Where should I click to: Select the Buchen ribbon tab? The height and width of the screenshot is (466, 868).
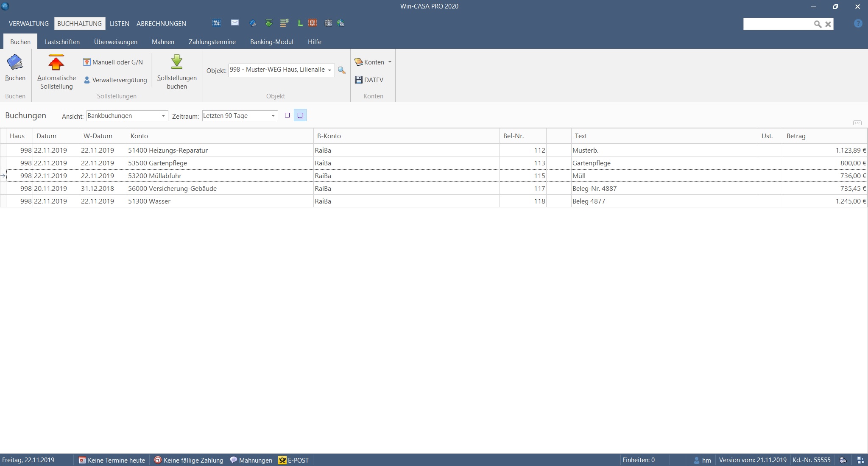pyautogui.click(x=20, y=42)
